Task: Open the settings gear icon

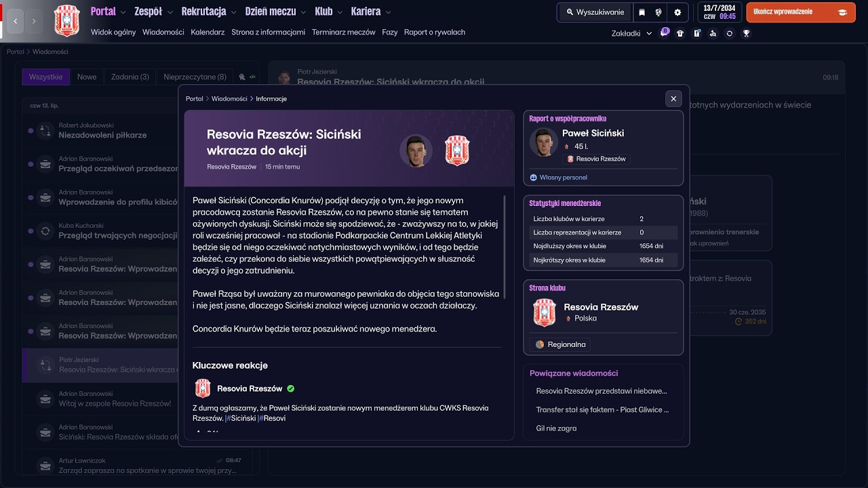Action: tap(677, 12)
